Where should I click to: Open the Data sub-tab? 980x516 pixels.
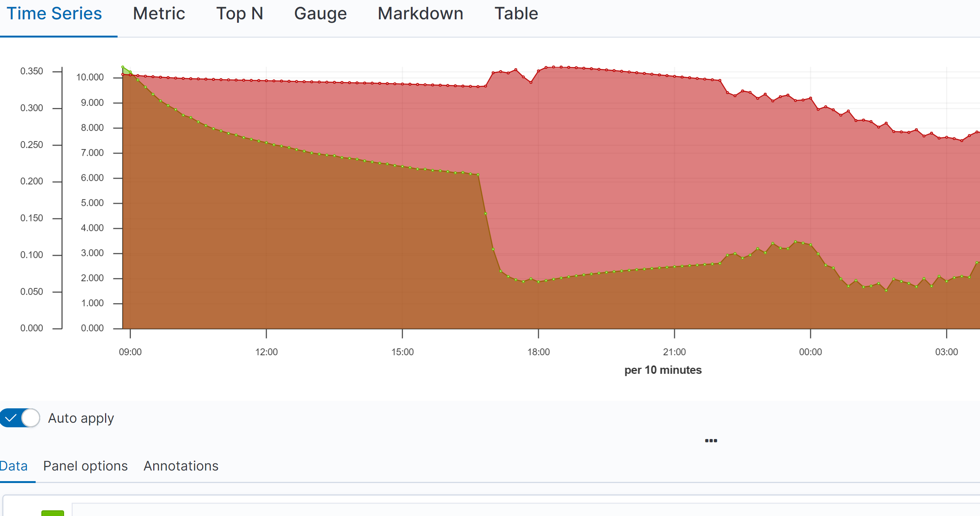14,466
